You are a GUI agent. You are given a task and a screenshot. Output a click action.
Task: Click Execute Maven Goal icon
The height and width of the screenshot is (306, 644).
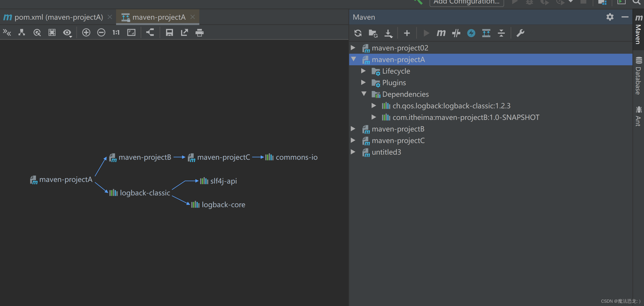click(x=441, y=33)
